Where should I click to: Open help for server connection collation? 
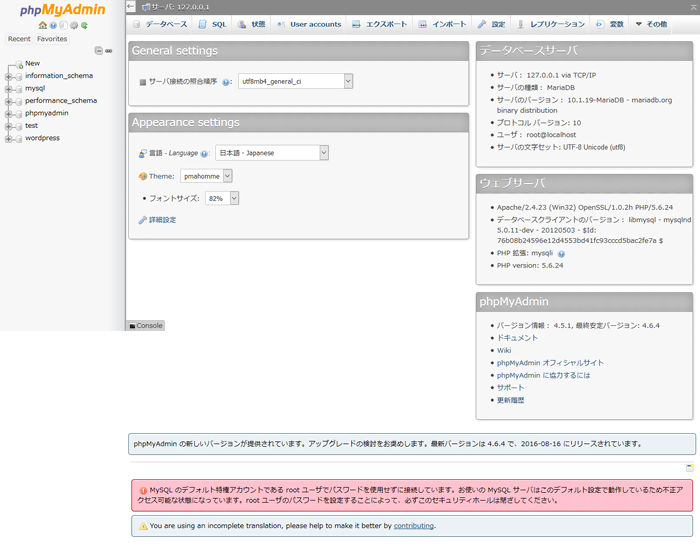[226, 82]
